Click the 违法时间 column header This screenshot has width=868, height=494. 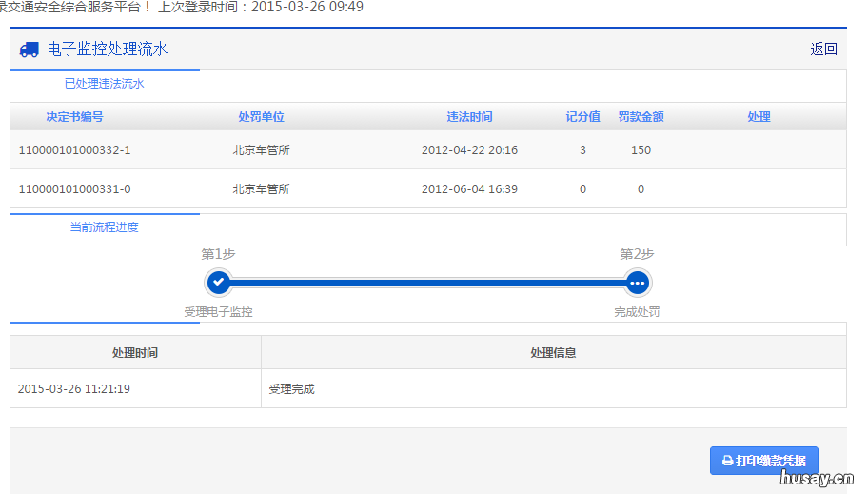(469, 117)
